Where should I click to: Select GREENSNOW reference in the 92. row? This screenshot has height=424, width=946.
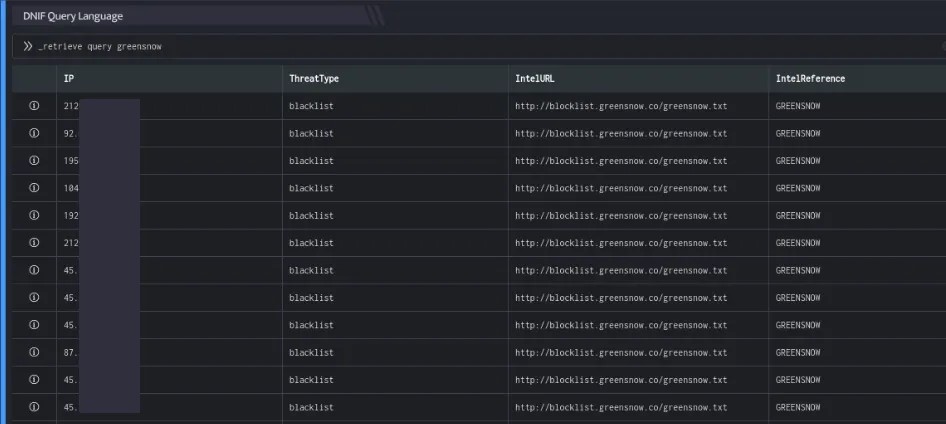click(x=798, y=133)
